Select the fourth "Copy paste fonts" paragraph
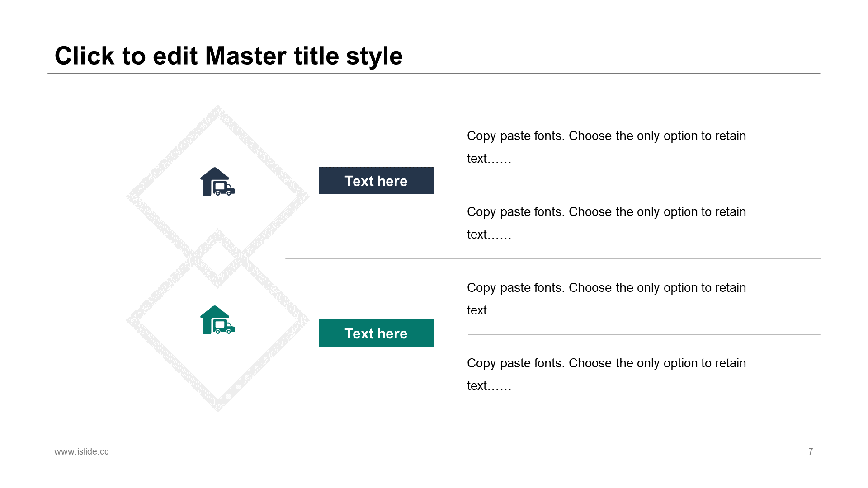This screenshot has width=868, height=488. click(x=606, y=374)
